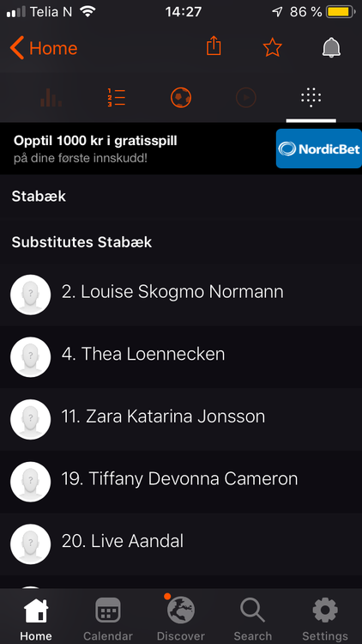Open the Calendar tab icon
The image size is (362, 644).
pyautogui.click(x=108, y=611)
